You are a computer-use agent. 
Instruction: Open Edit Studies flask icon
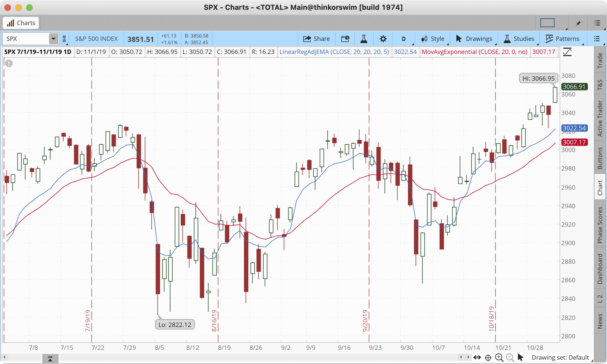coord(364,39)
